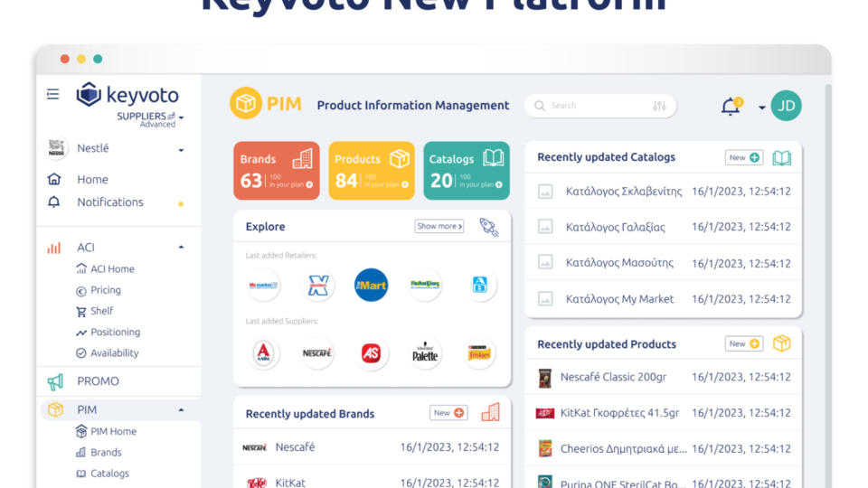This screenshot has height=488, width=868.
Task: Select the Masoutis retailer logo
Action: pyautogui.click(x=317, y=285)
